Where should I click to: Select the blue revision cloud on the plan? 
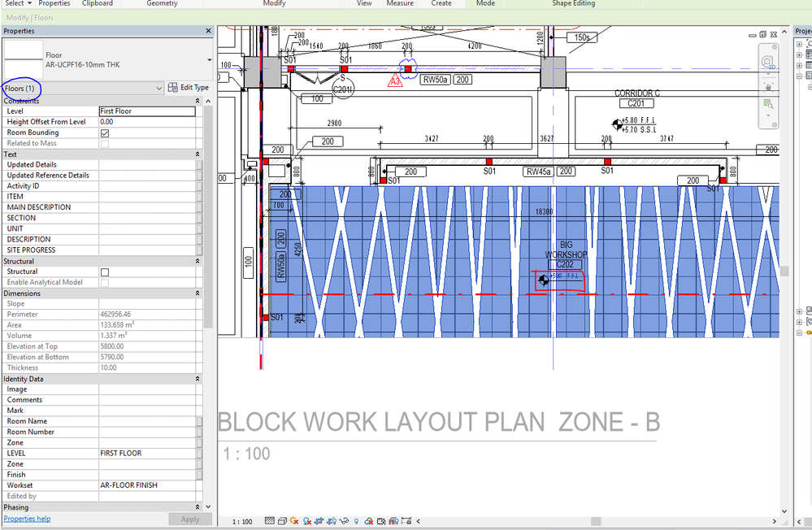408,68
